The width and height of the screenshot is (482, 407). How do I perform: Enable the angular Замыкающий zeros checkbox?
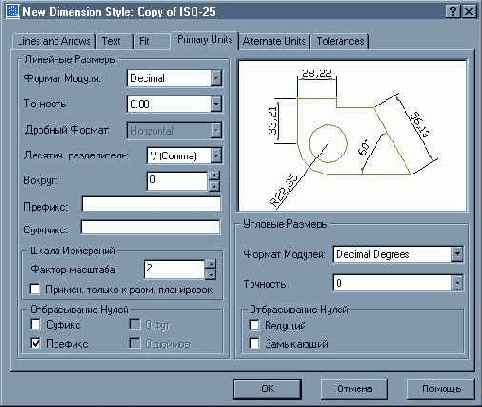tap(254, 344)
